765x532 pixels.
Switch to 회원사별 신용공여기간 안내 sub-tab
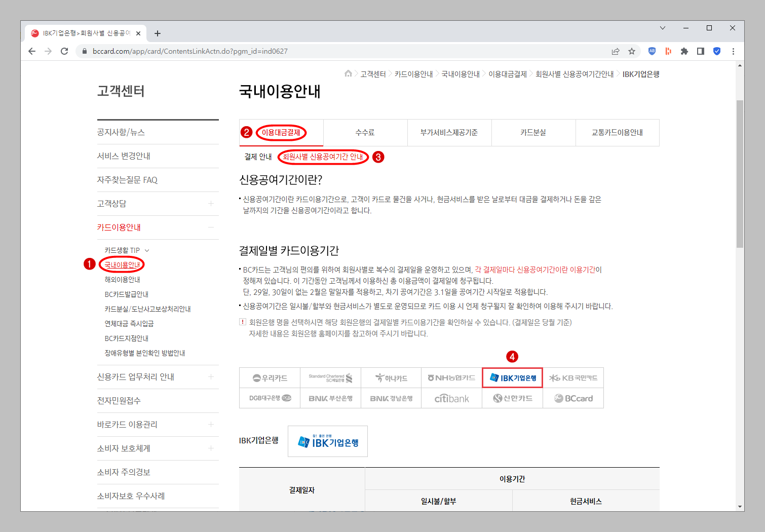pos(323,157)
